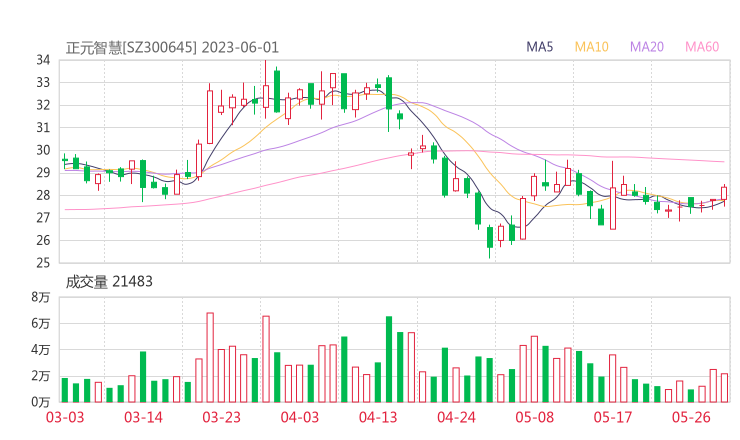Click the price axis value 31
Screen dimensions: 740x440
point(43,127)
